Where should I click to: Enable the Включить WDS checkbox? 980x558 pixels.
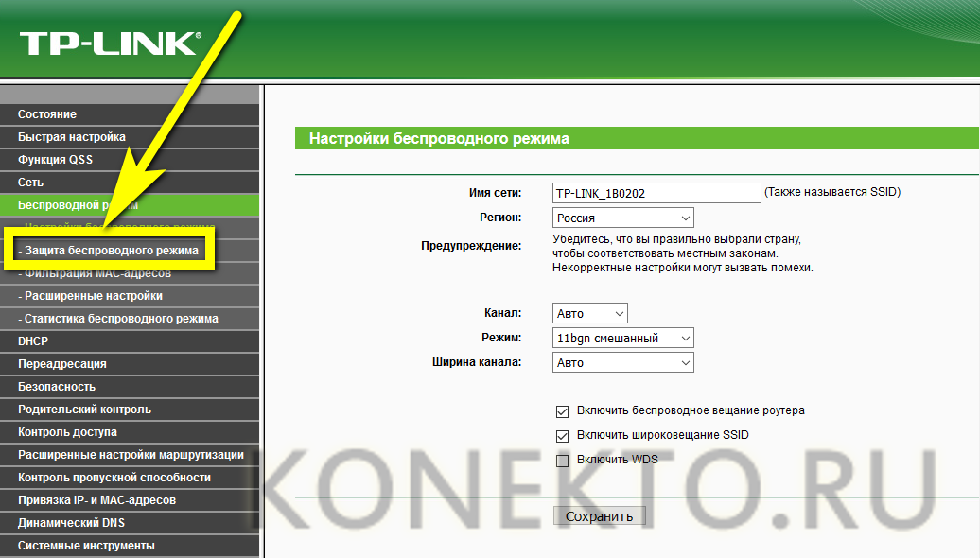coord(563,461)
